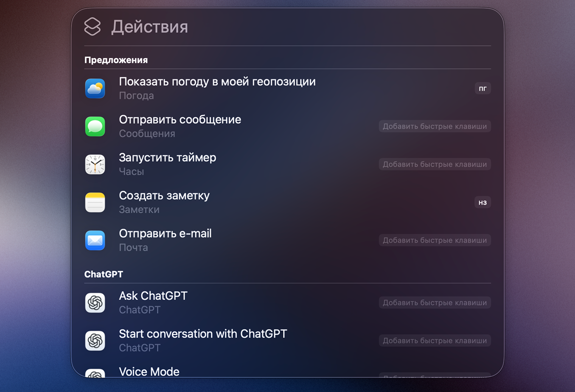Screen dimensions: 575x392
Task: Click the blue Почта mail icon
Action: 95,240
